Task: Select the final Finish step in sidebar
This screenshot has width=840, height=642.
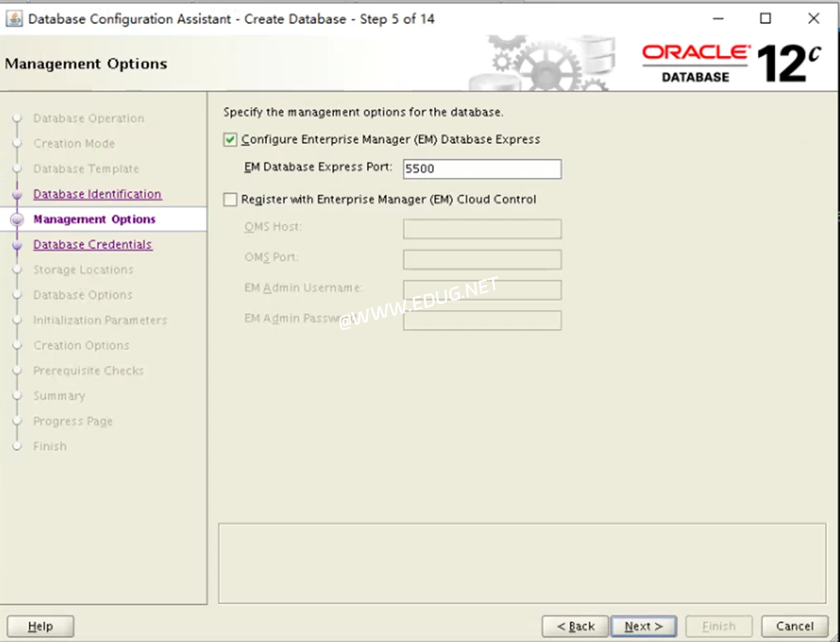Action: [x=50, y=446]
